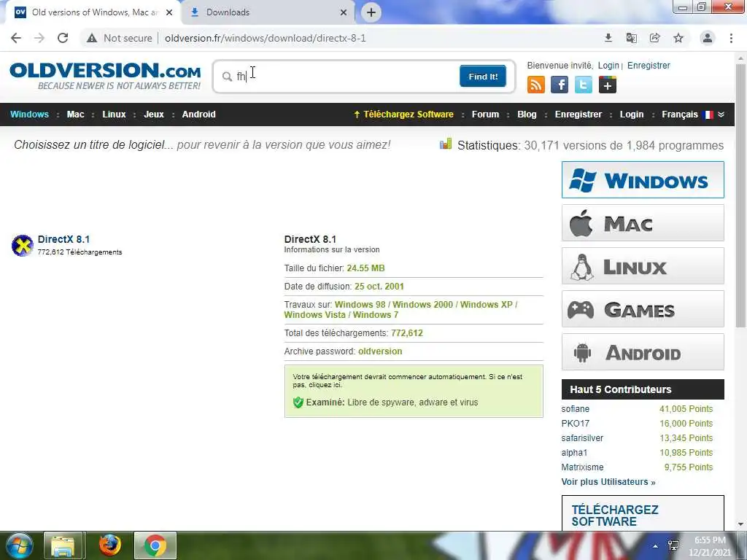The height and width of the screenshot is (560, 747).
Task: Open the Facebook icon
Action: point(560,85)
